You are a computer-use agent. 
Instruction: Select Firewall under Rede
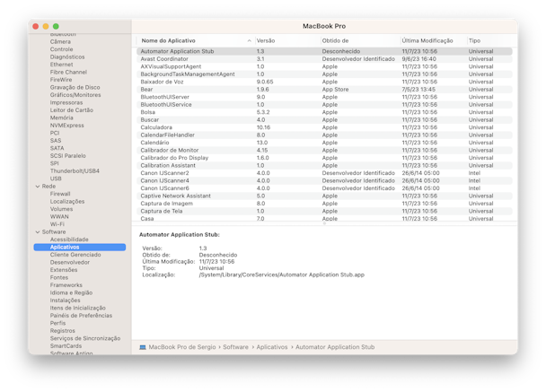click(60, 194)
